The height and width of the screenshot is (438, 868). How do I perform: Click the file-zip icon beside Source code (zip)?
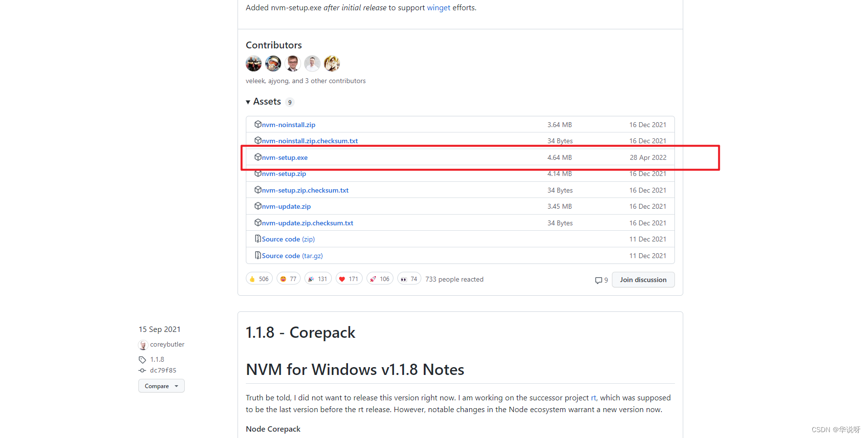[258, 239]
